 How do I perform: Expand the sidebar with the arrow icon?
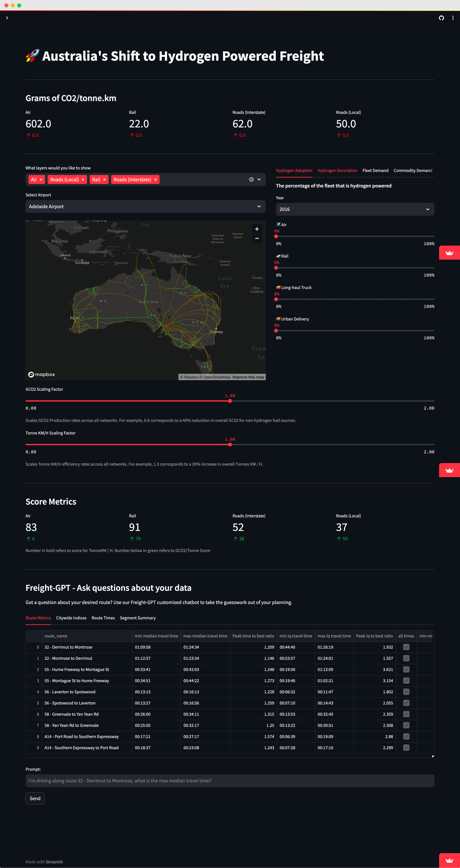point(7,18)
